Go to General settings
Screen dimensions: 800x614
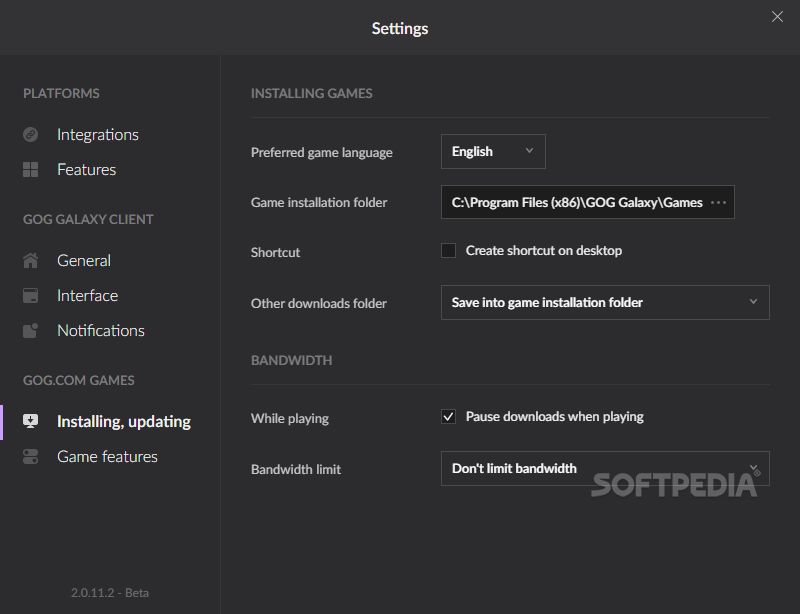coord(84,260)
